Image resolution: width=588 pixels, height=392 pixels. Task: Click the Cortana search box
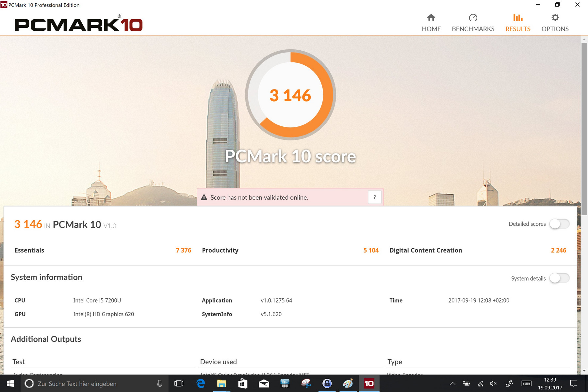click(x=95, y=384)
